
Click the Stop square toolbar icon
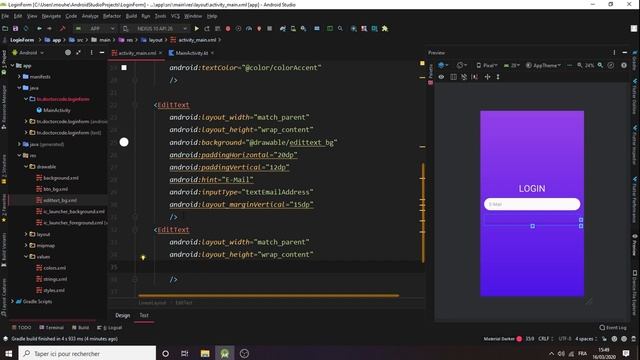click(269, 29)
